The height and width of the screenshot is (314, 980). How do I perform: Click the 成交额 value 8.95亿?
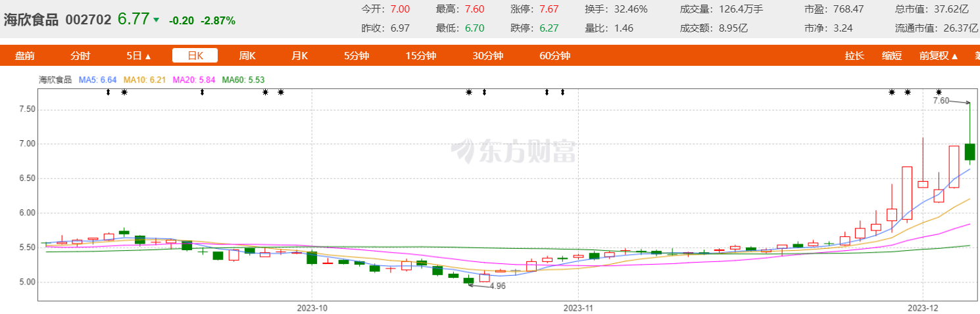[733, 28]
